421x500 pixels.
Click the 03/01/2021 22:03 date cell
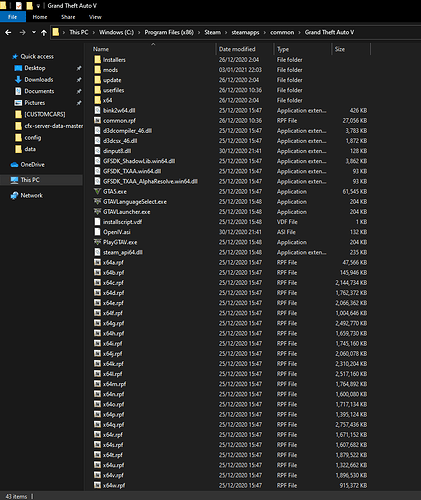[240, 70]
